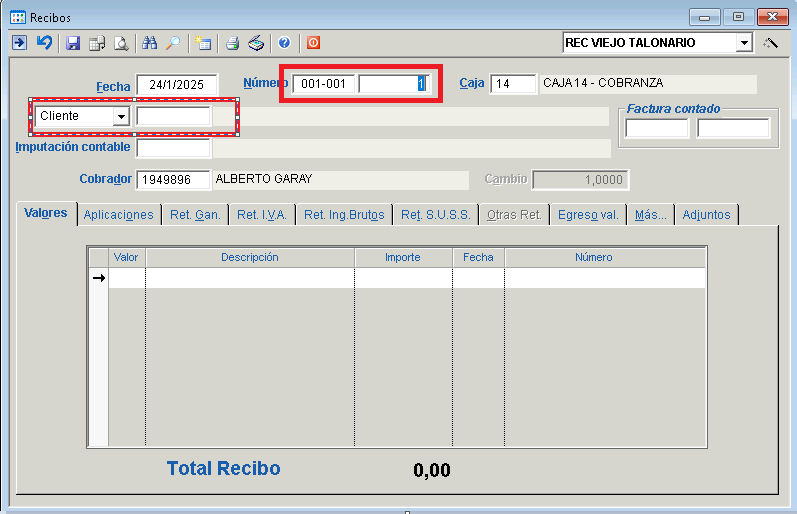Expand the REC VIEJO TALONARIO dropdown
Screen dimensions: 797x514
click(x=743, y=43)
